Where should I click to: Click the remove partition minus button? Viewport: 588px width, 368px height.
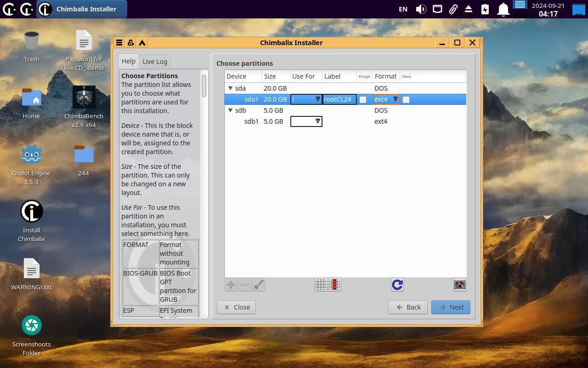(245, 285)
